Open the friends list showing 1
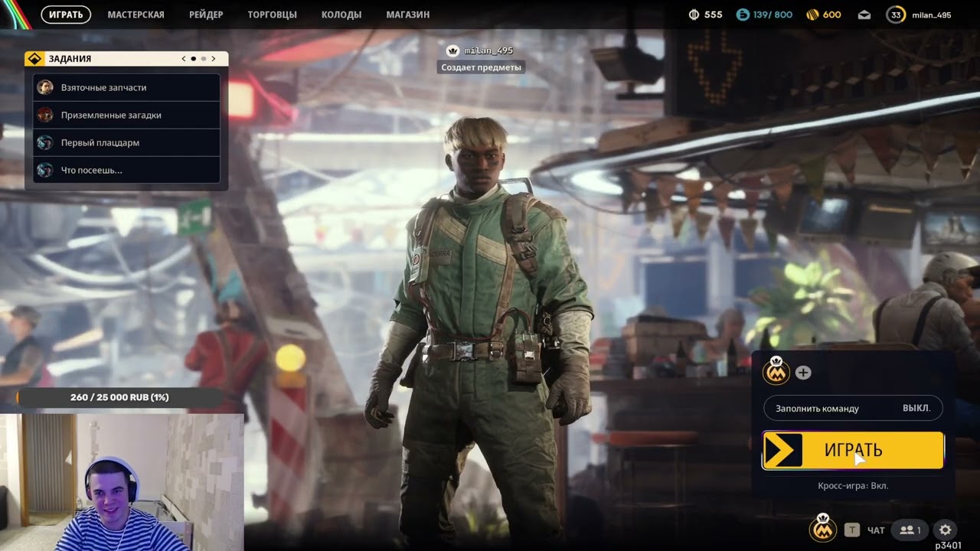The width and height of the screenshot is (980, 551). click(910, 530)
